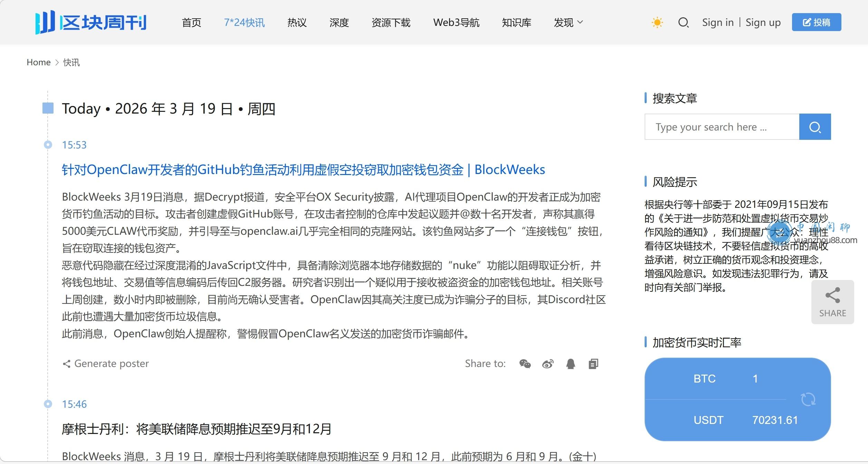Expand the 发现 dropdown menu
Screen dimensions: 868x464
pos(568,23)
